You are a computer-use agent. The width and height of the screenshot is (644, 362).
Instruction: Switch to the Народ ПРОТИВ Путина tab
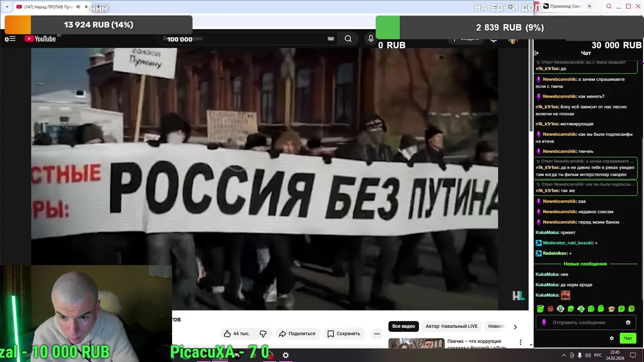click(48, 7)
